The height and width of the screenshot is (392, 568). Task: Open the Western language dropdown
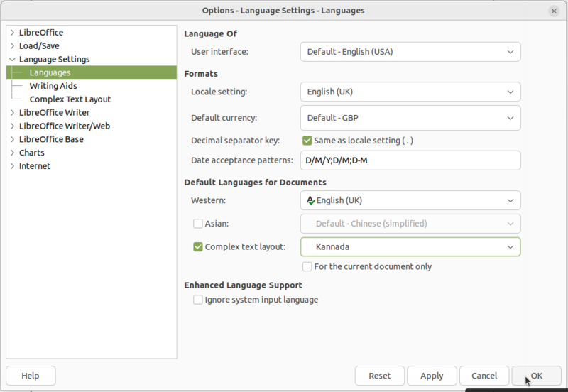[410, 200]
